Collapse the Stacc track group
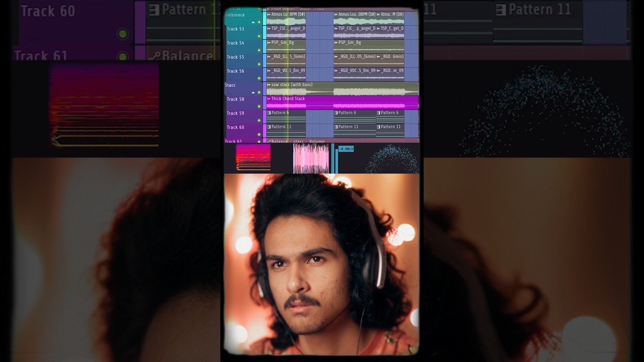 253,93
